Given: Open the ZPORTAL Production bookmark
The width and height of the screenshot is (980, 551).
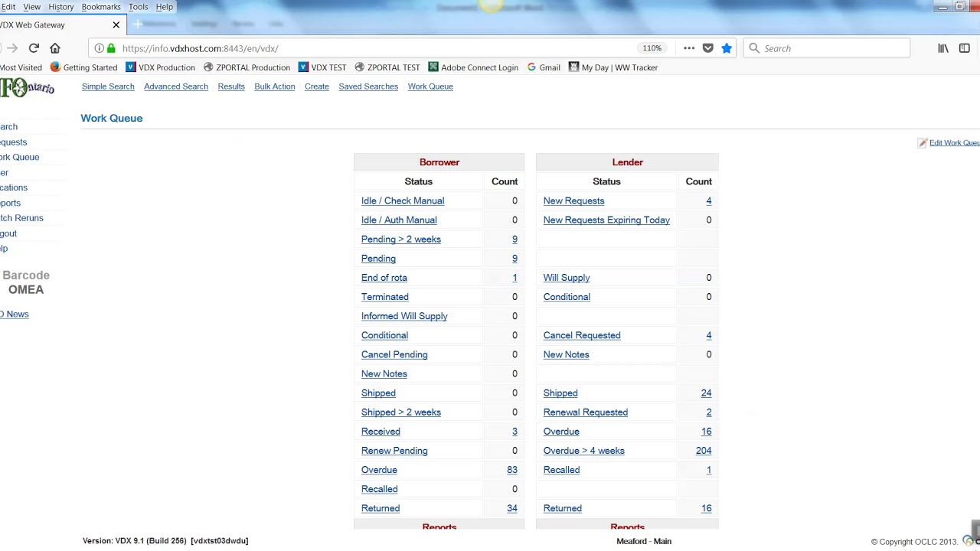Looking at the screenshot, I should [x=247, y=67].
